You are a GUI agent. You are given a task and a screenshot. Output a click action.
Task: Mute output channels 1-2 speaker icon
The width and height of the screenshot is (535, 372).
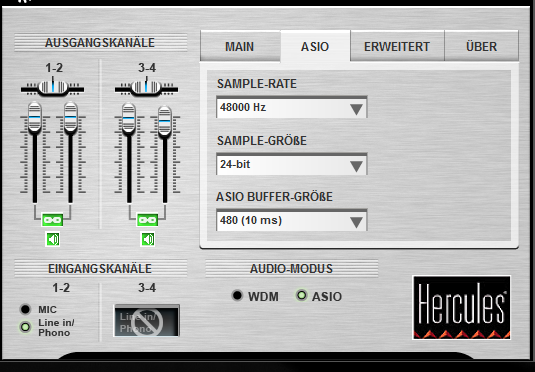point(53,239)
